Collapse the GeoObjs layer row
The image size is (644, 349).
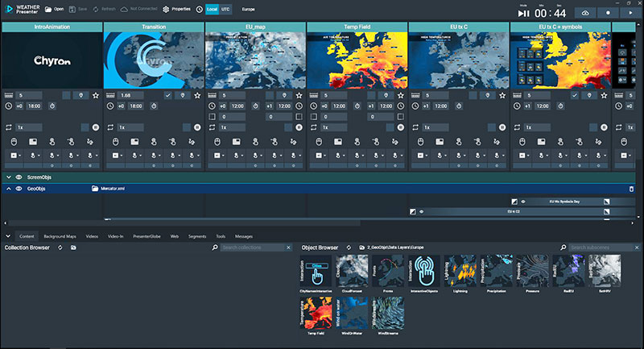click(x=8, y=189)
